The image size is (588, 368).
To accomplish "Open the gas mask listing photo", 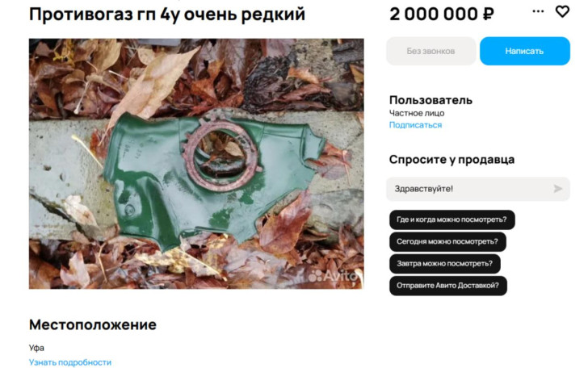I will 196,163.
